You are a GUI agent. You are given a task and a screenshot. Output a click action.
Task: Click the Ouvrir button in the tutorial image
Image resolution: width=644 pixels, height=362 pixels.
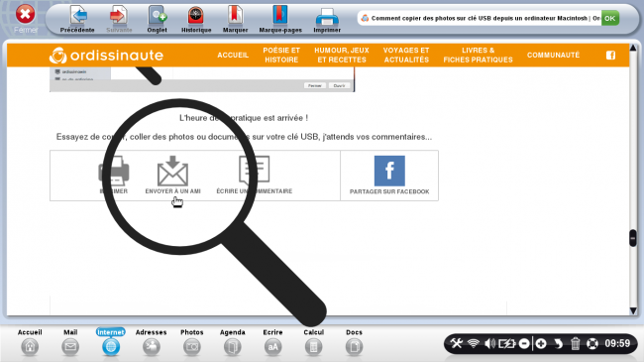point(339,85)
